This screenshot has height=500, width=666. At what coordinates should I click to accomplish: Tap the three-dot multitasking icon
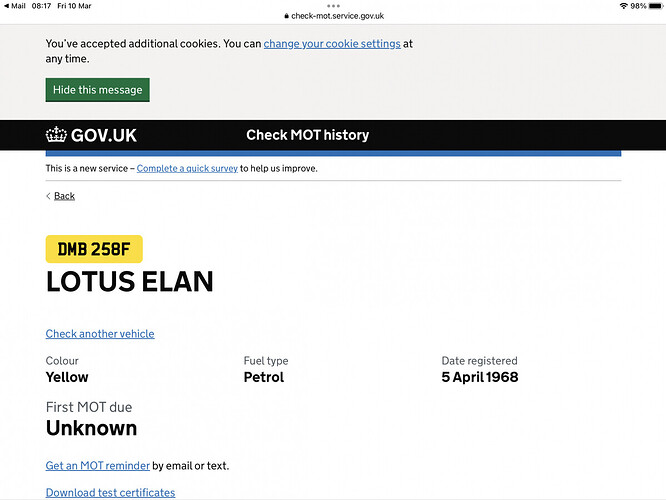click(333, 6)
